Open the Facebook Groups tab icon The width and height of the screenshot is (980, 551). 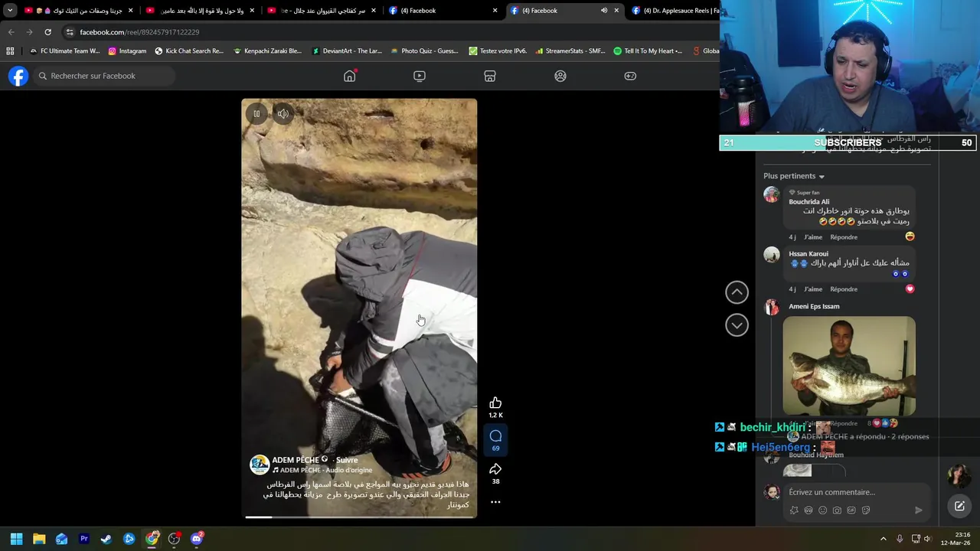560,76
